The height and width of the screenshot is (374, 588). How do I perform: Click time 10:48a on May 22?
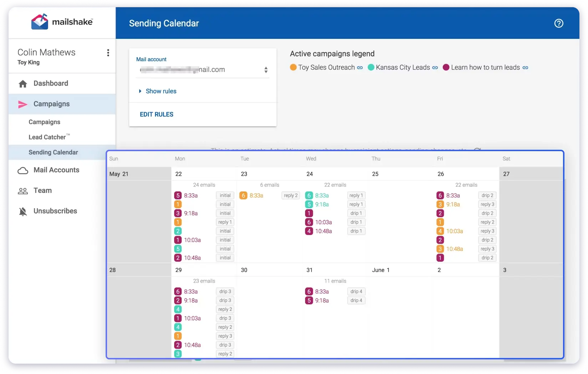click(x=192, y=258)
